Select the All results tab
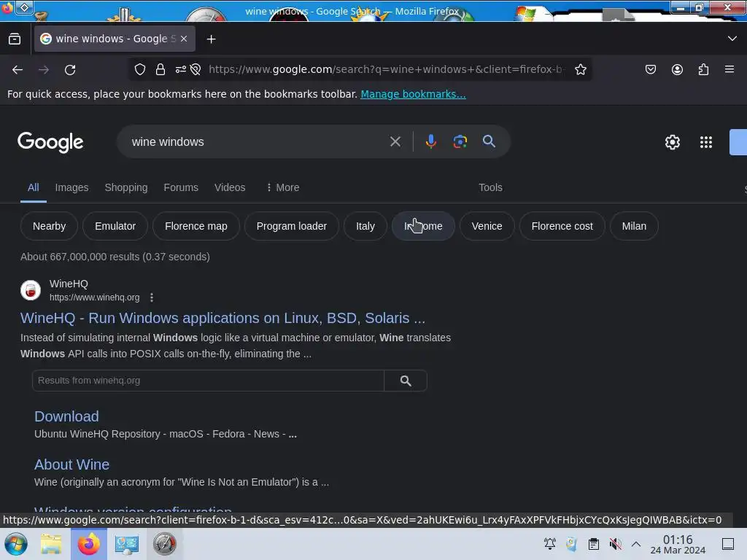The height and width of the screenshot is (560, 747). pyautogui.click(x=33, y=187)
